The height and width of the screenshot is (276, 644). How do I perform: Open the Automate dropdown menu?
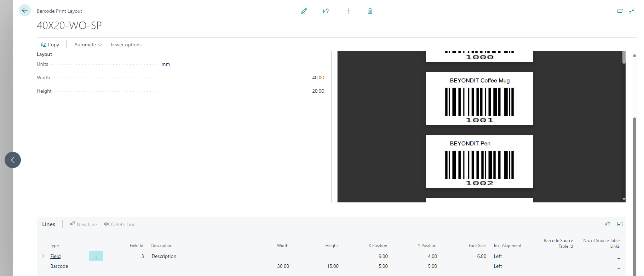(x=88, y=45)
